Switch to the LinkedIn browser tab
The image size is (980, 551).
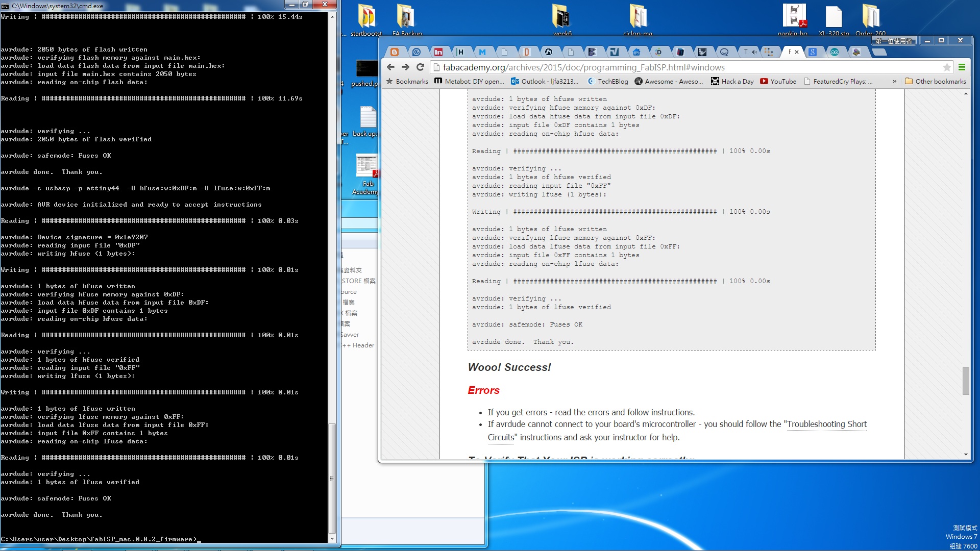click(x=438, y=52)
